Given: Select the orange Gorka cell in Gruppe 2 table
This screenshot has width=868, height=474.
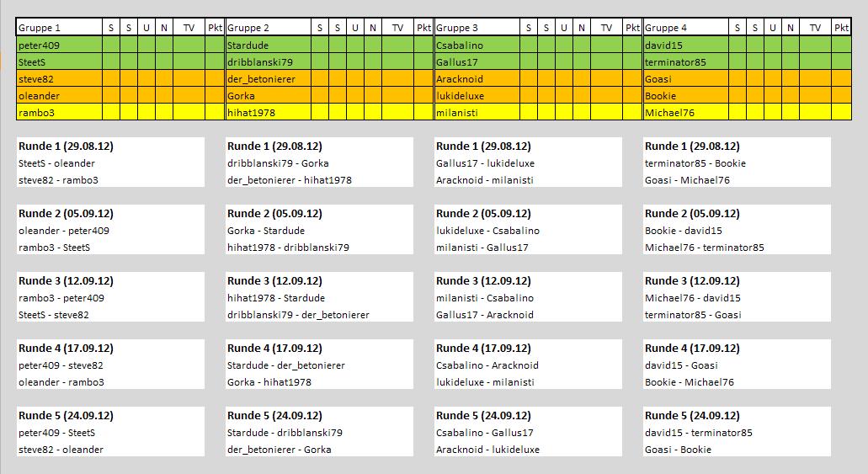Looking at the screenshot, I should pos(268,95).
